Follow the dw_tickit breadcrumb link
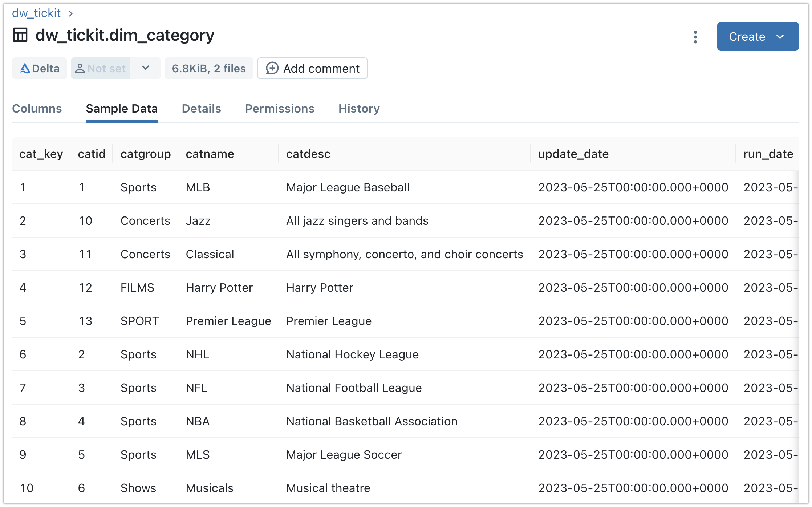 tap(36, 13)
